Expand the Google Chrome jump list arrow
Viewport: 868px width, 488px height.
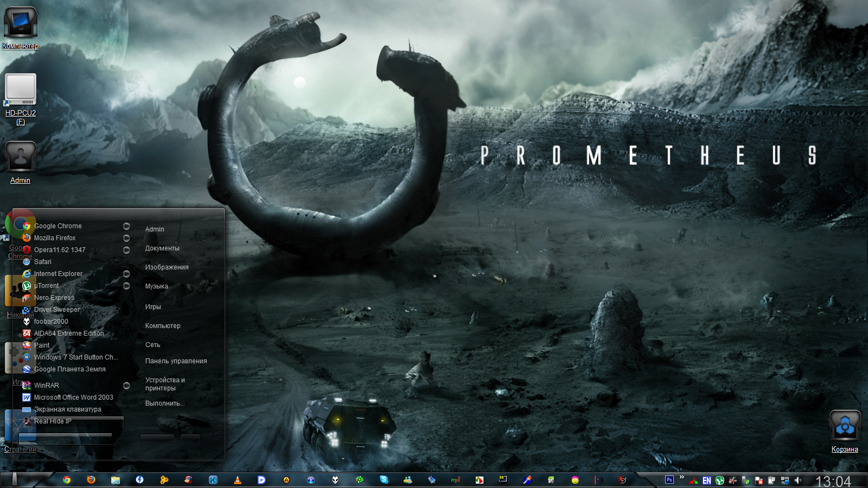click(x=126, y=226)
